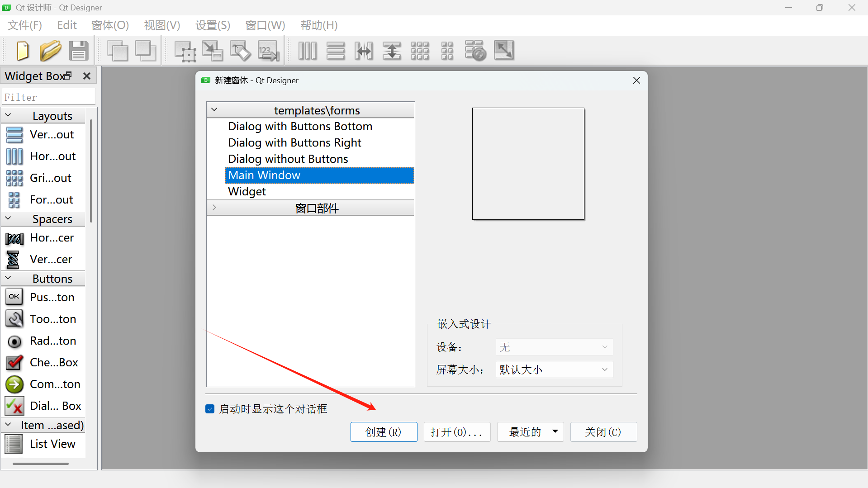This screenshot has width=868, height=488.
Task: Select Grid Layout widget in Widget Box
Action: pos(43,178)
